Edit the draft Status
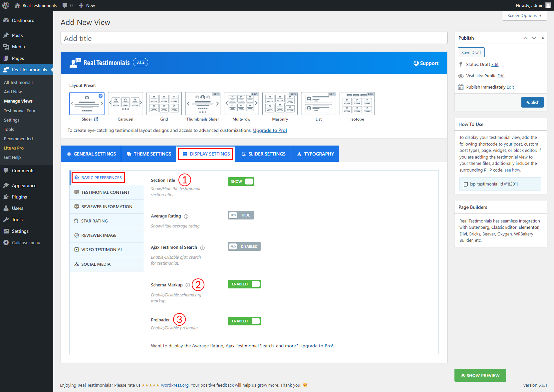The image size is (554, 392). click(x=495, y=65)
